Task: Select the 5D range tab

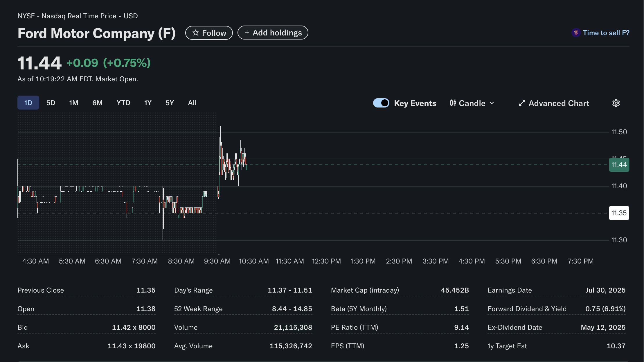Action: (x=51, y=103)
